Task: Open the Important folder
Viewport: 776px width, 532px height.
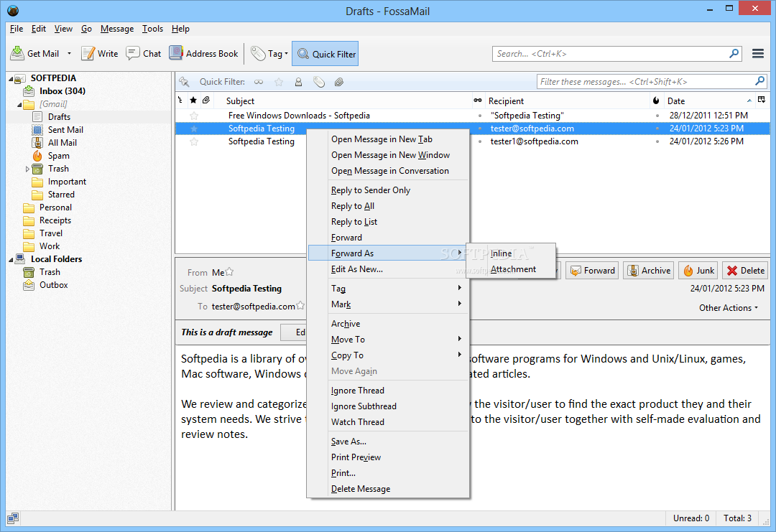Action: pos(67,182)
